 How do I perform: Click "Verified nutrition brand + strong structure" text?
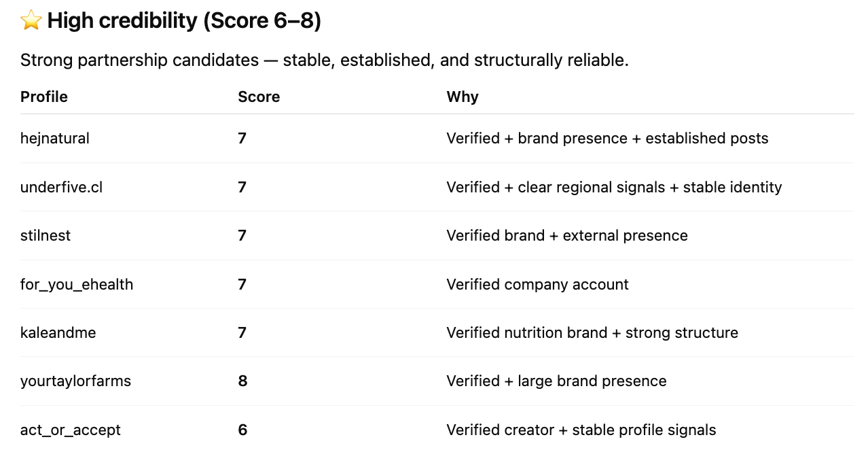(592, 332)
